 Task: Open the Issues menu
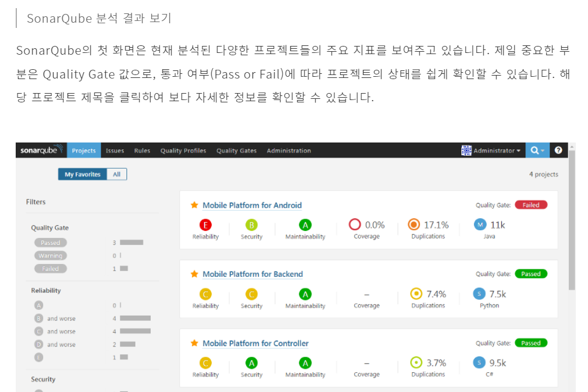[x=115, y=151]
